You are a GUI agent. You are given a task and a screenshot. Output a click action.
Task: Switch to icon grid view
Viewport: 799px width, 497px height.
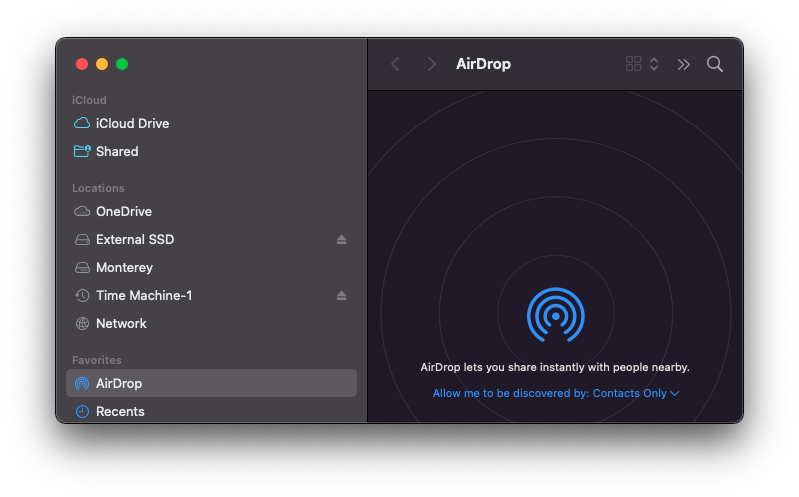click(x=633, y=64)
